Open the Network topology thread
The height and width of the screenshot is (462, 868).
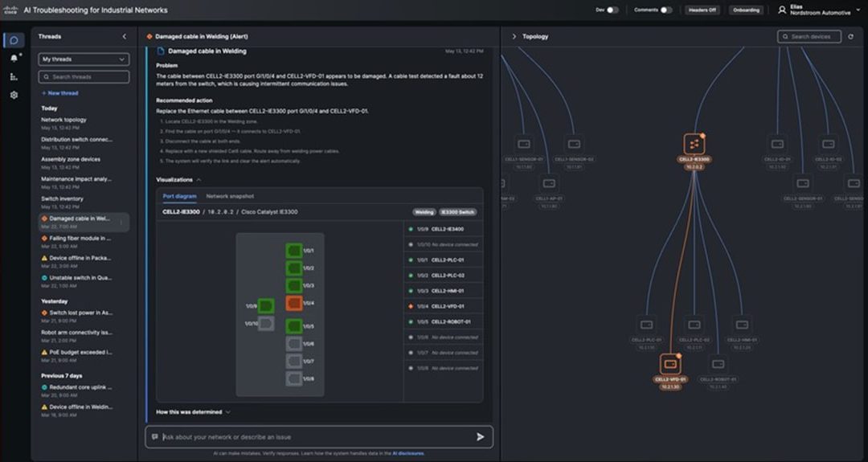84,124
